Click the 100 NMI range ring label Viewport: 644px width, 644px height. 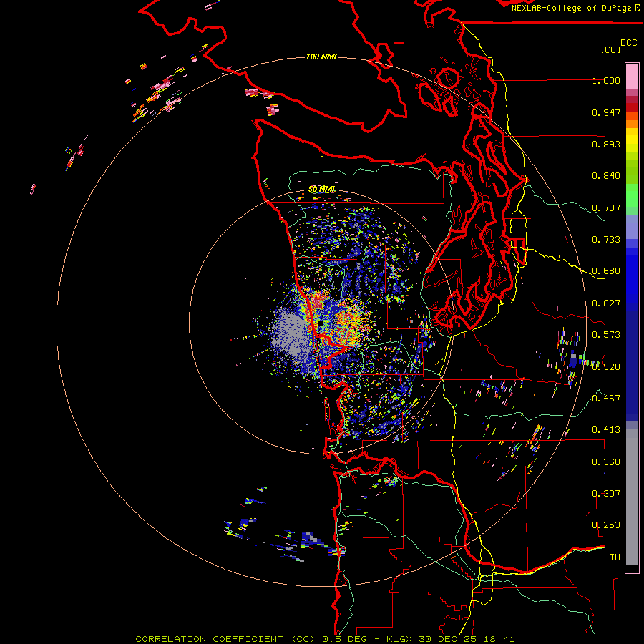point(321,57)
